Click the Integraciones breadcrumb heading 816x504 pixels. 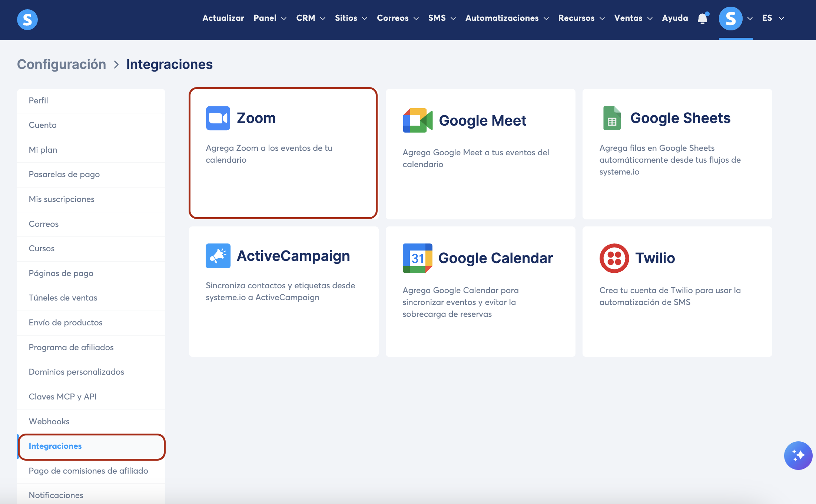169,64
